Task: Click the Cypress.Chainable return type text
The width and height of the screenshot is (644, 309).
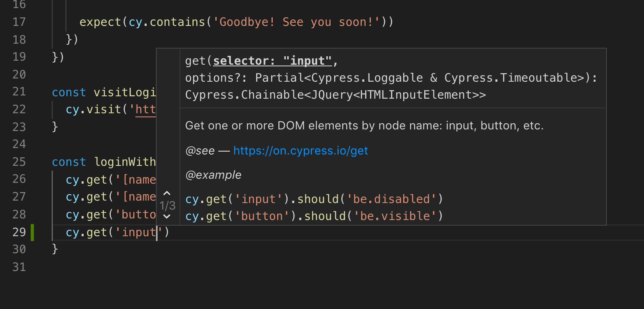Action: [335, 95]
